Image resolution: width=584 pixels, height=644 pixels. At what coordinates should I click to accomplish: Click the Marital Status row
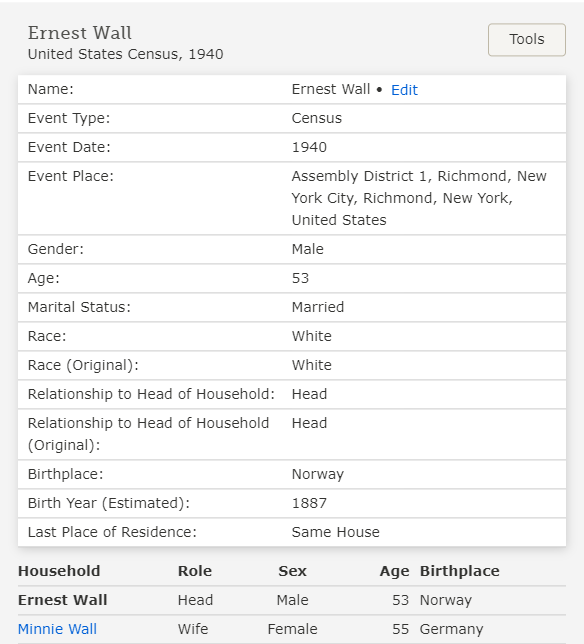pyautogui.click(x=292, y=307)
